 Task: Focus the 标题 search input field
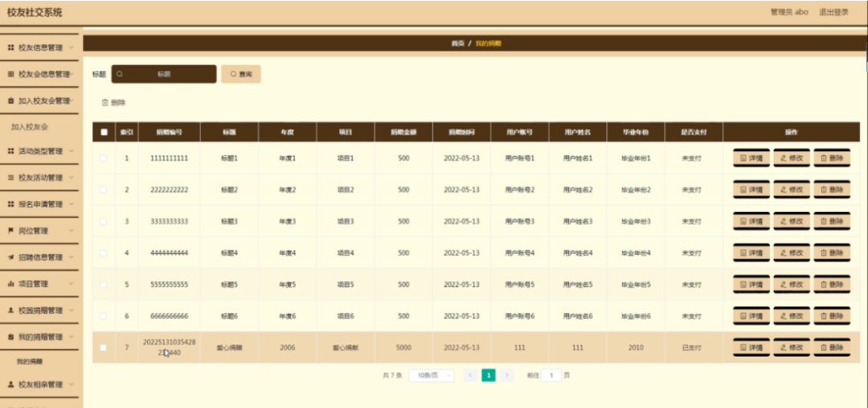click(x=164, y=74)
